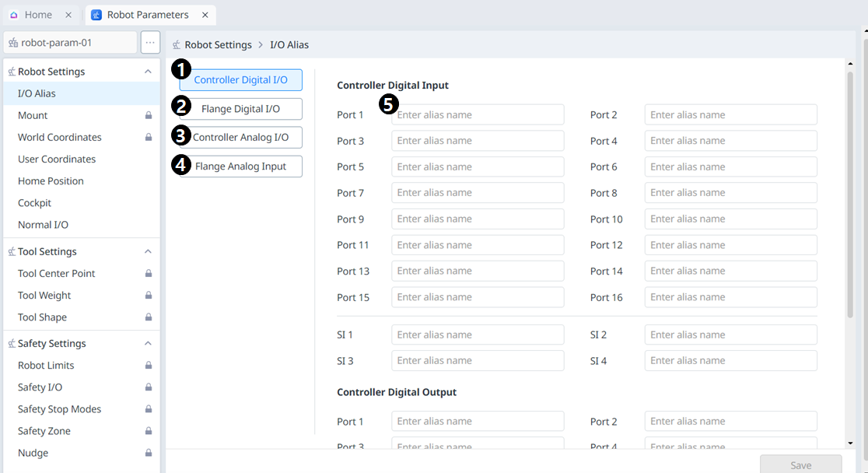Screen dimensions: 868x473
Task: Click the lock icon next to Robot Limits
Action: (148, 366)
